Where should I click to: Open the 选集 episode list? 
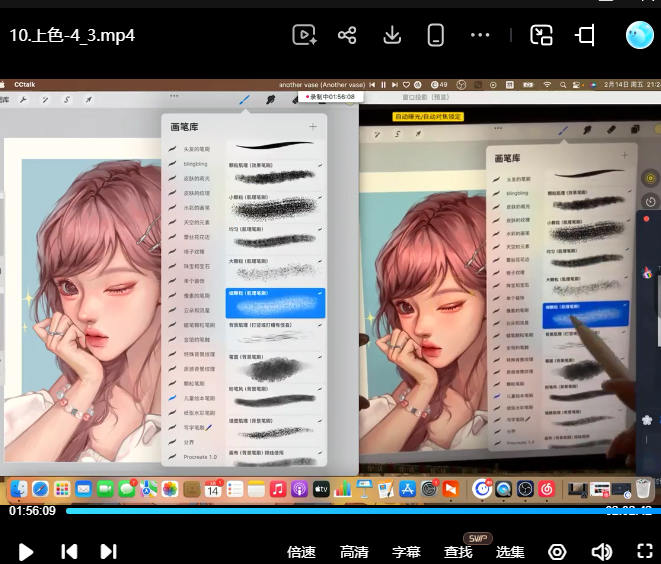tap(510, 552)
